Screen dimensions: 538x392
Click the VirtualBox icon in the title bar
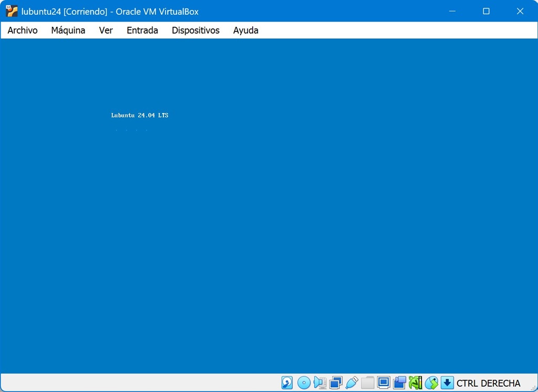point(12,12)
